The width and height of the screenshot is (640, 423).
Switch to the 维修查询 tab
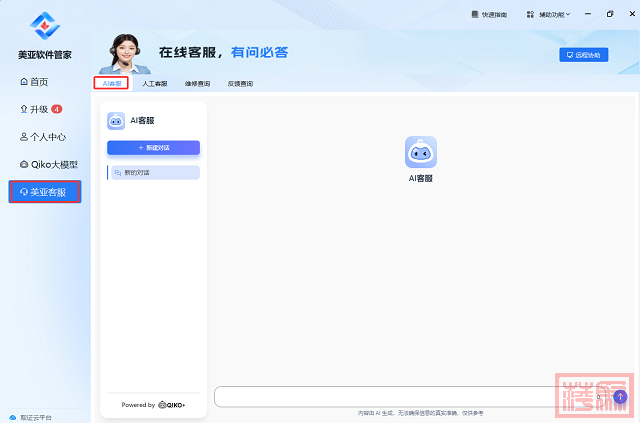pos(197,84)
